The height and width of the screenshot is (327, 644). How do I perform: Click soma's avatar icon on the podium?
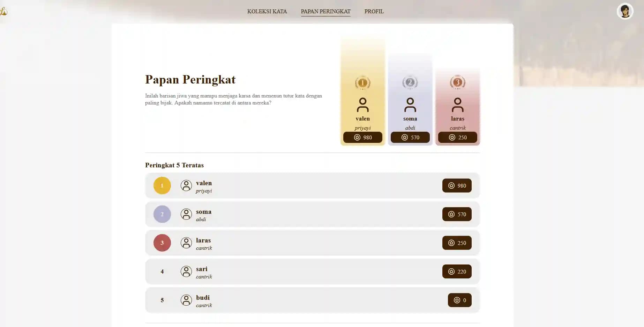[410, 105]
